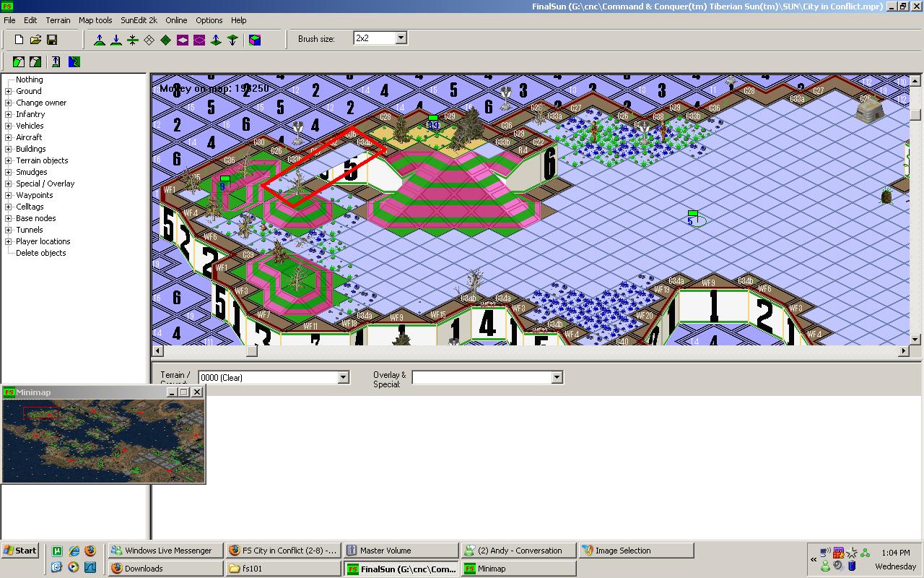Select the lower single tile tool icon

pos(232,40)
